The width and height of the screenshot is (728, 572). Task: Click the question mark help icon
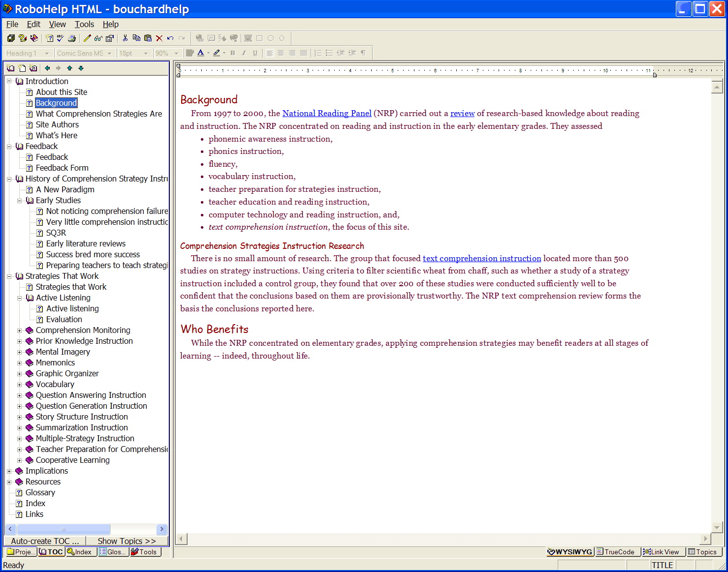(x=23, y=38)
